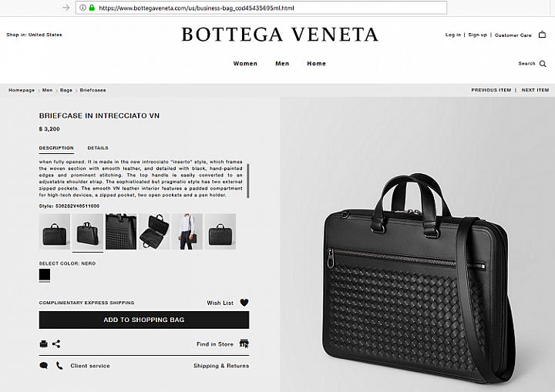Open the live chat bubble icon
555x392 pixels.
(x=43, y=366)
